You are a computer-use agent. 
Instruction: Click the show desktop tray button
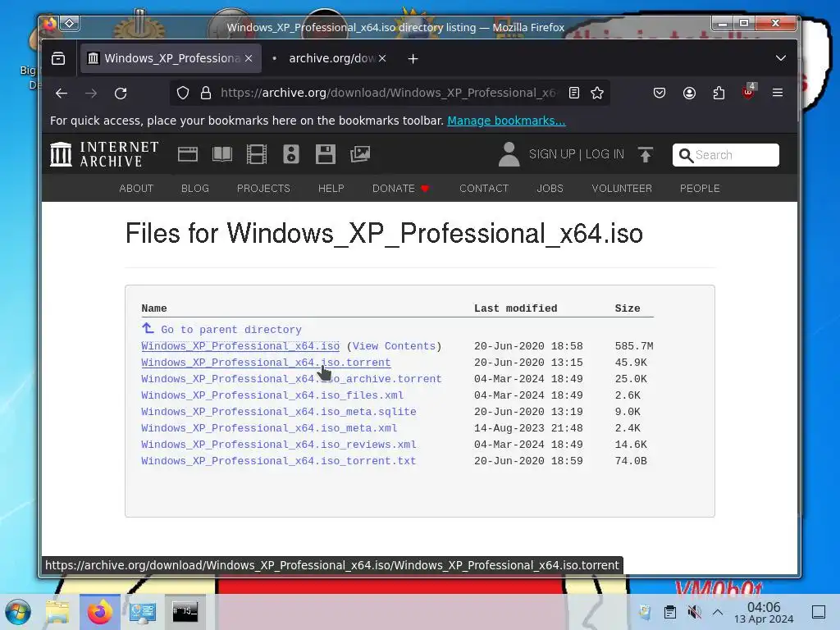(819, 612)
